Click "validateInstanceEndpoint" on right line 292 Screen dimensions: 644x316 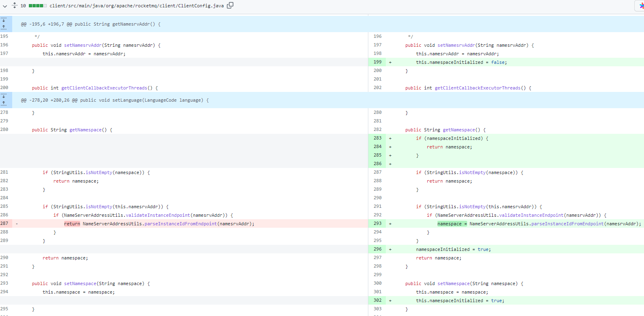coord(531,216)
